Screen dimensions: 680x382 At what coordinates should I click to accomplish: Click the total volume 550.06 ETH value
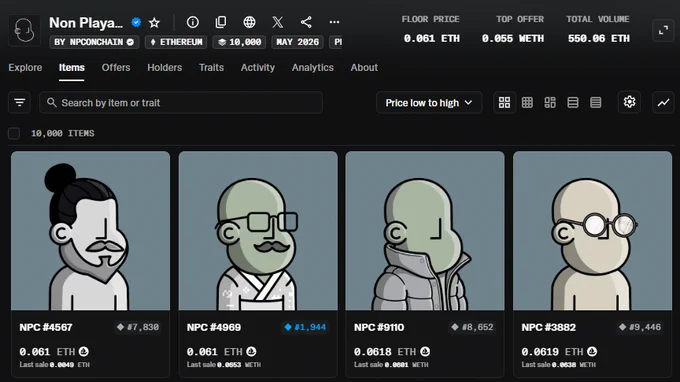598,39
